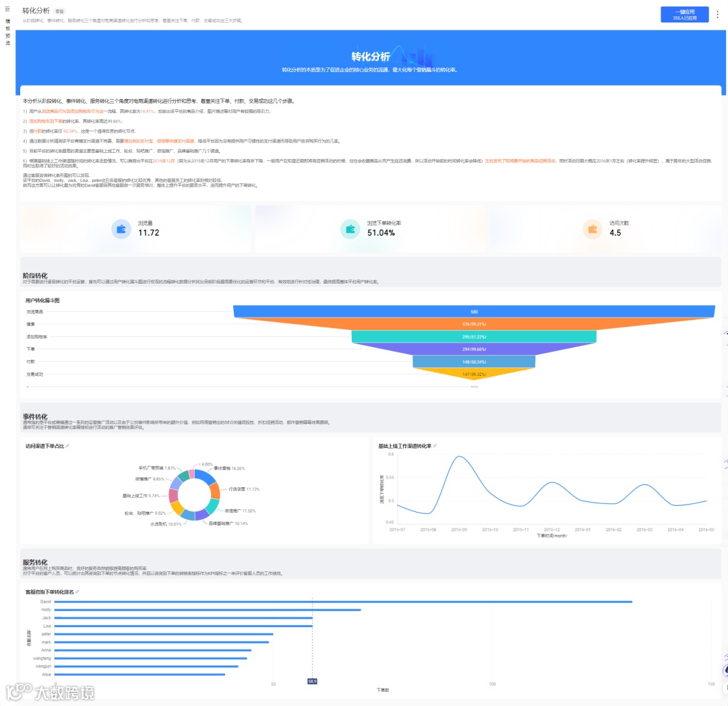
Task: Click the orange wallet icon beside 4.5
Action: coord(593,229)
